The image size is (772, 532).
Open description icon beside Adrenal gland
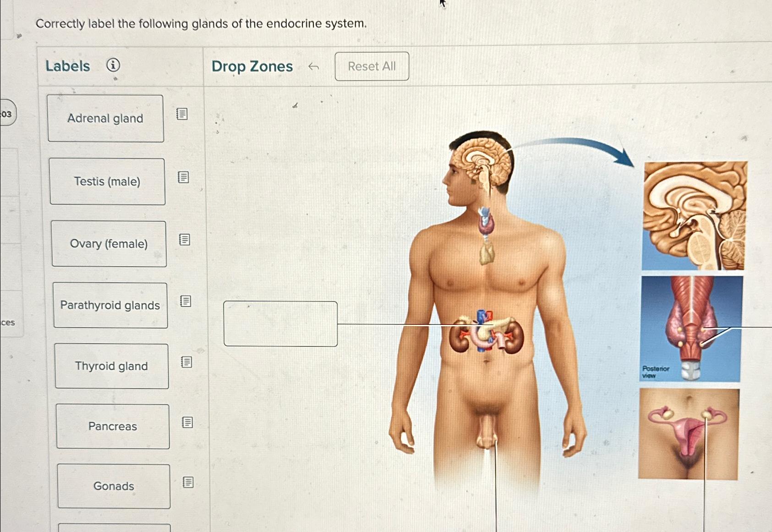[182, 114]
